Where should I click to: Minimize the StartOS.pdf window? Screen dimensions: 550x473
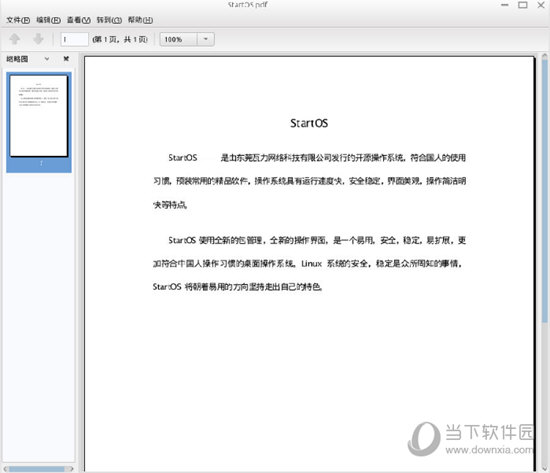[504, 5]
